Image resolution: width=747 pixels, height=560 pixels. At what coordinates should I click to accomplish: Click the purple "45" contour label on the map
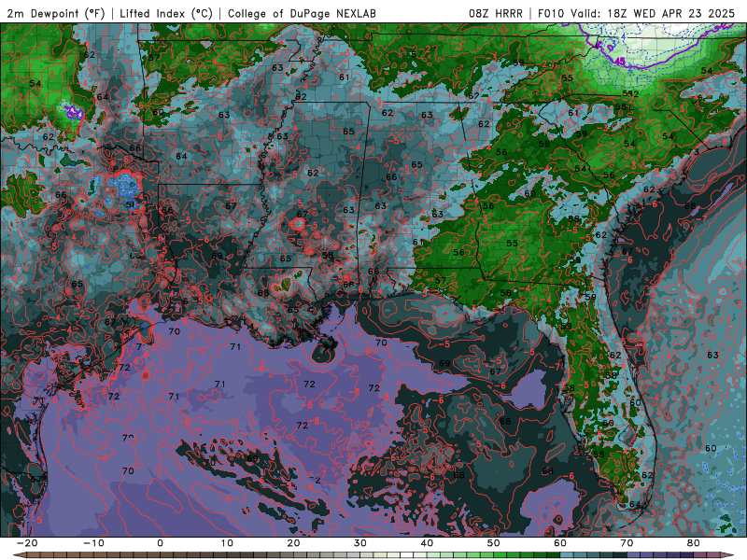pyautogui.click(x=619, y=61)
